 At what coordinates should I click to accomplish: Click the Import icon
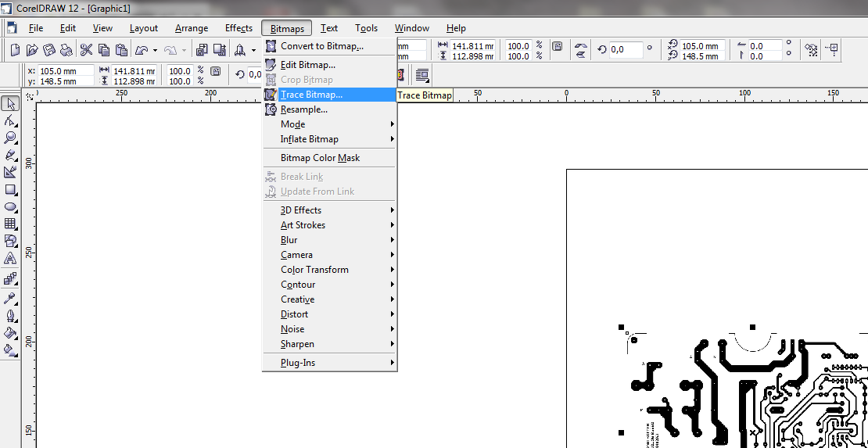(x=202, y=50)
